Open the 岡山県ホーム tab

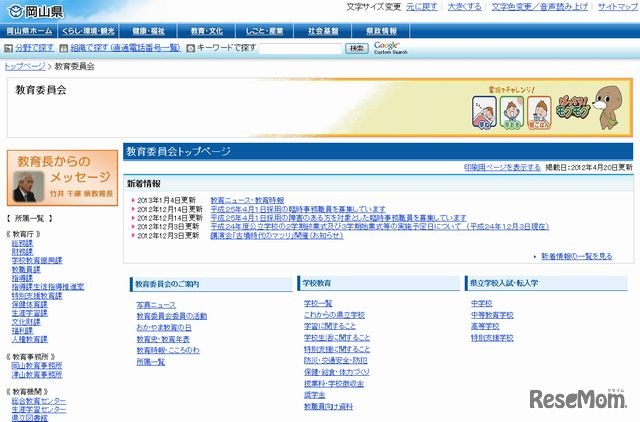29,31
